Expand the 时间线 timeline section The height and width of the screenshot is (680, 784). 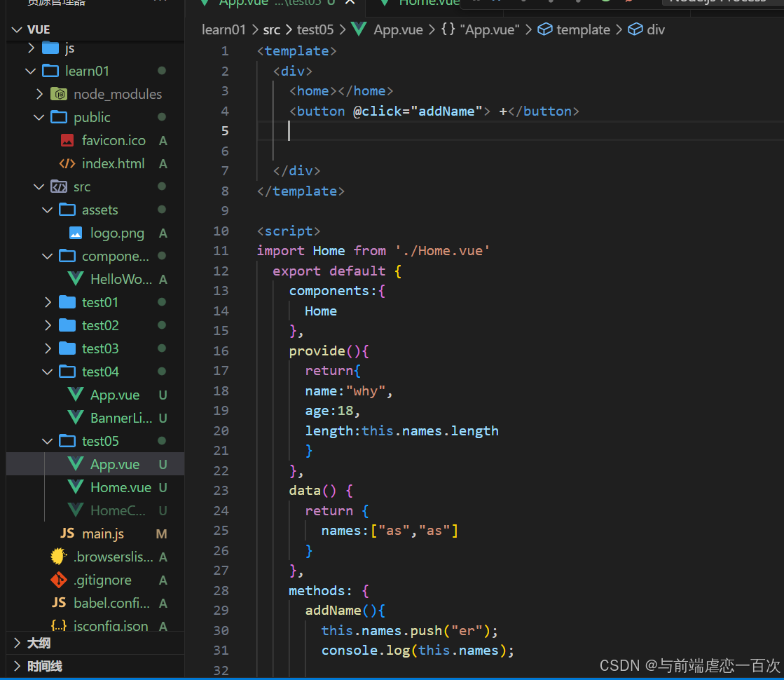click(18, 666)
